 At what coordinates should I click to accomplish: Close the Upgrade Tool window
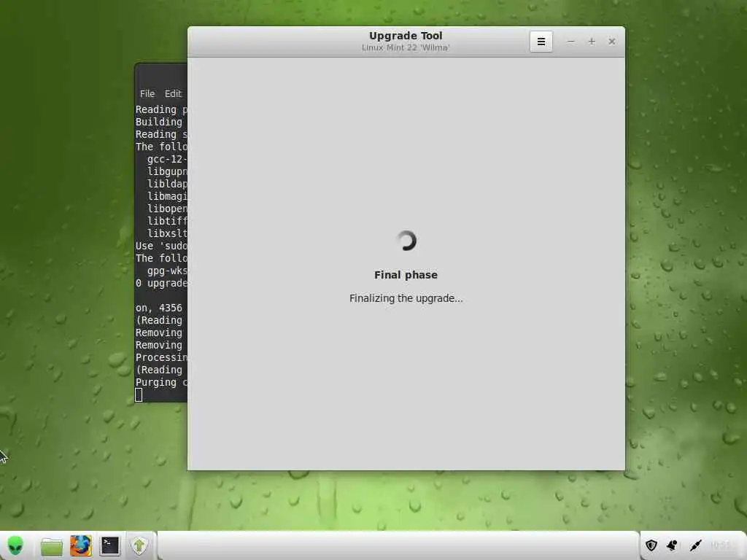click(x=612, y=42)
